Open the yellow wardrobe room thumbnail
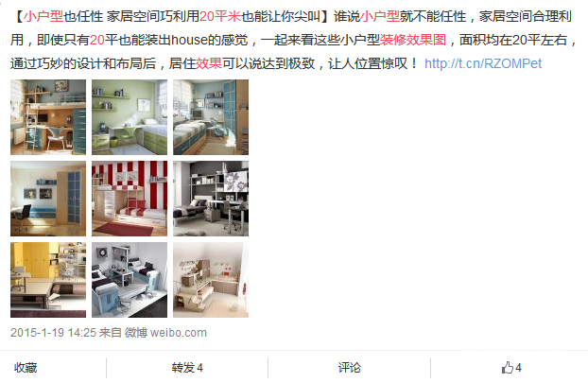 click(48, 280)
